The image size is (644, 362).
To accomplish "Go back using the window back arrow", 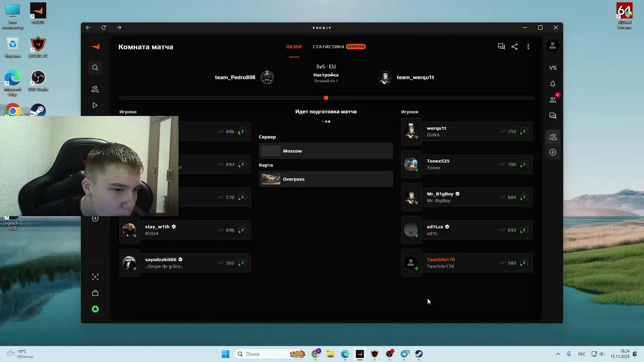I will [88, 28].
